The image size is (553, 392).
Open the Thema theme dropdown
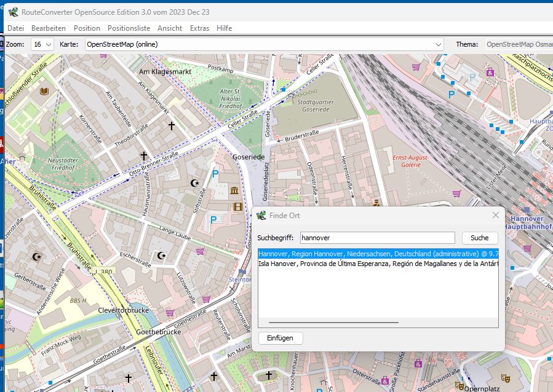519,45
